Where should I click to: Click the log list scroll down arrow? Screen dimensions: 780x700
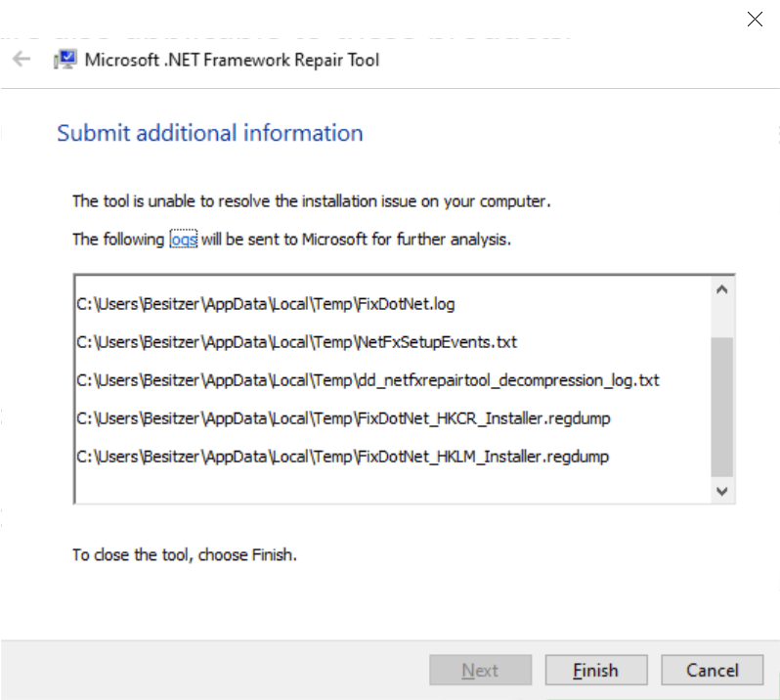[722, 490]
